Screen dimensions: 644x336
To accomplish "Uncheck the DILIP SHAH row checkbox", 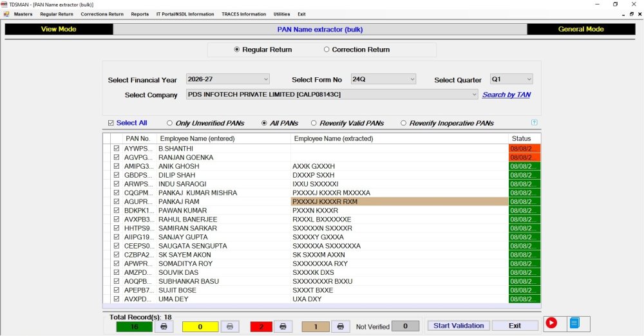I will (x=117, y=175).
